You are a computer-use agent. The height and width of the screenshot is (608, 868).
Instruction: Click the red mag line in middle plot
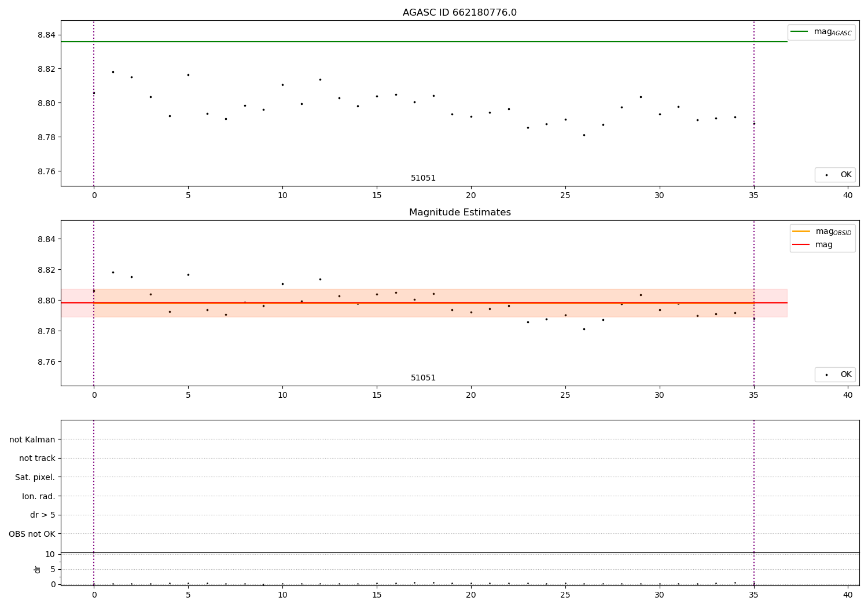tap(424, 303)
